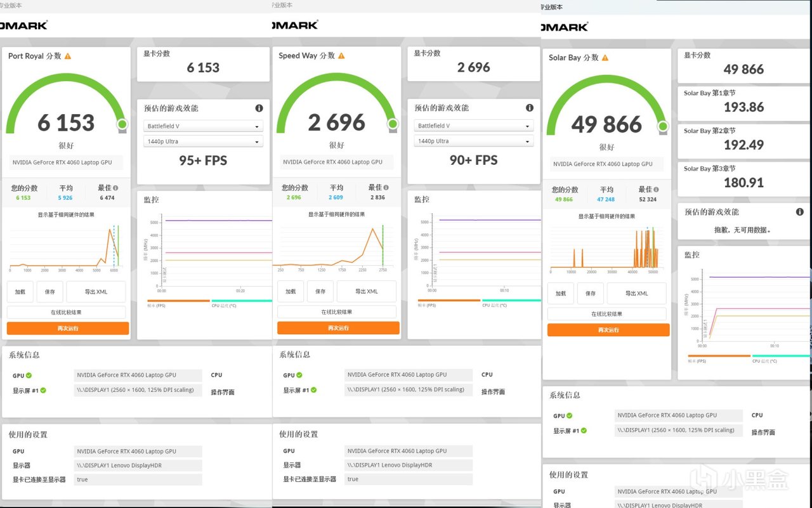Click the Solar Bay average score 47 248

[606, 199]
